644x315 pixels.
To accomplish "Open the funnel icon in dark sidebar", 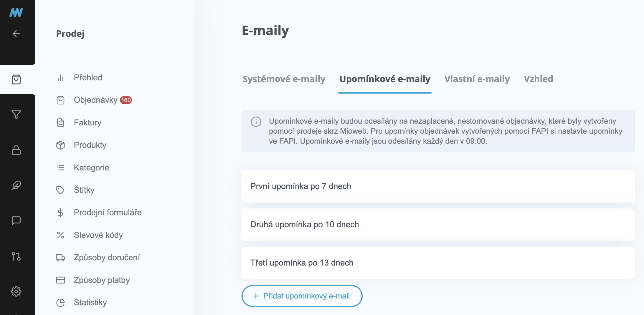I will point(16,115).
